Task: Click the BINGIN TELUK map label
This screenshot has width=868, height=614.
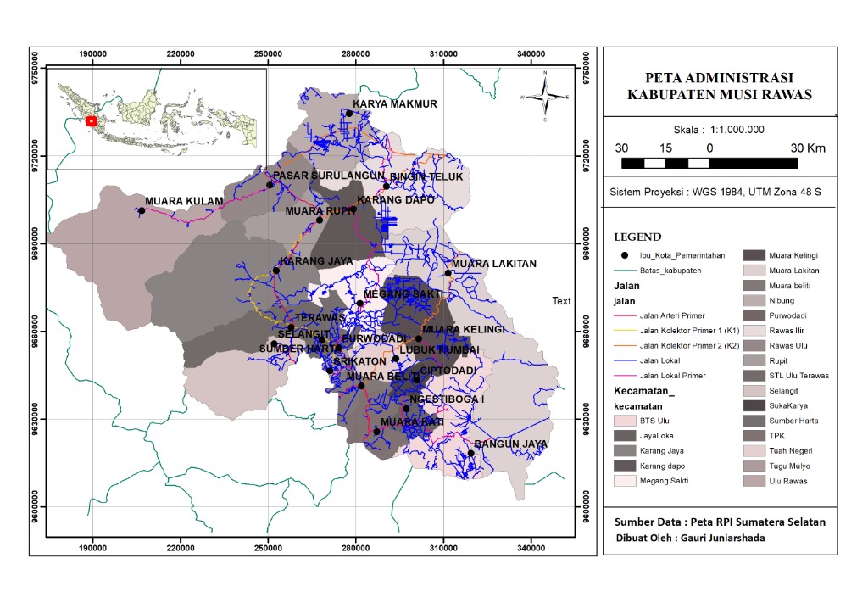Action: (x=426, y=177)
